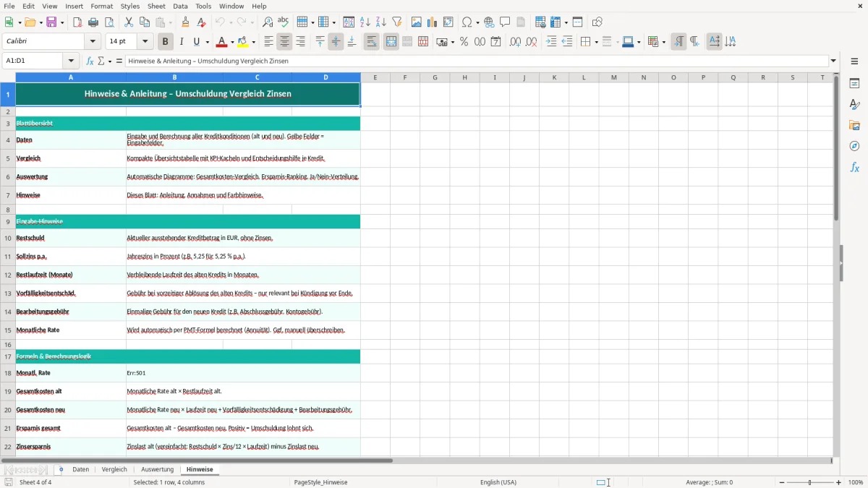Open sidebar Navigator compass icon
The image size is (868, 488).
tap(854, 146)
